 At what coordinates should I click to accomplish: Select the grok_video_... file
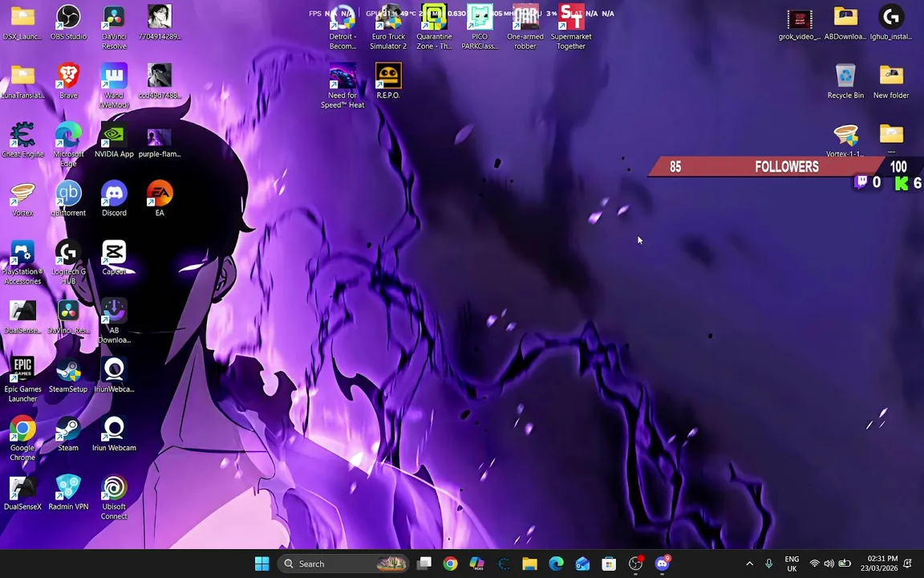pyautogui.click(x=800, y=23)
